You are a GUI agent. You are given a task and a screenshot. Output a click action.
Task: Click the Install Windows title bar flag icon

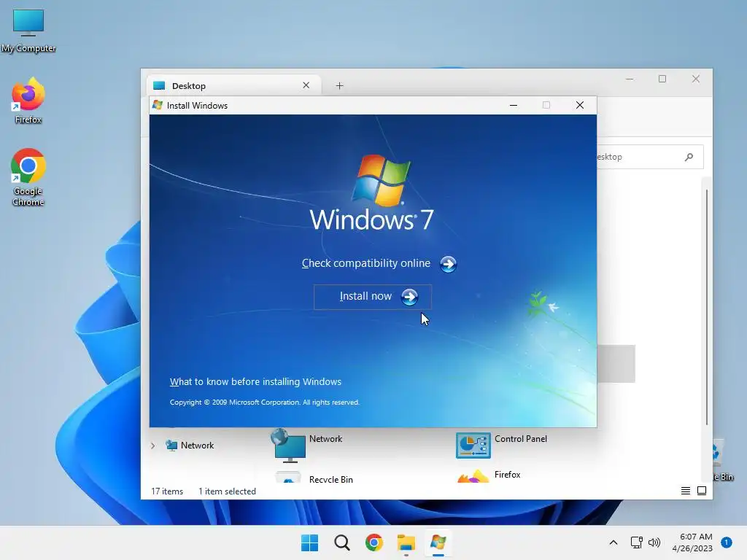pyautogui.click(x=158, y=105)
